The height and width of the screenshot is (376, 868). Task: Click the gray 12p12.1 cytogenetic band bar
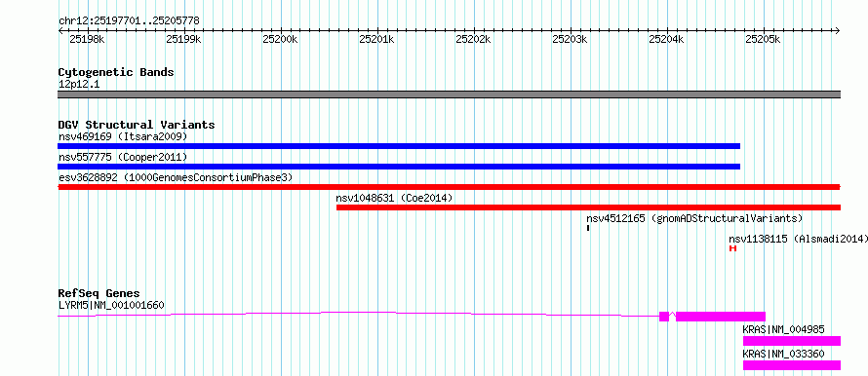coord(449,94)
